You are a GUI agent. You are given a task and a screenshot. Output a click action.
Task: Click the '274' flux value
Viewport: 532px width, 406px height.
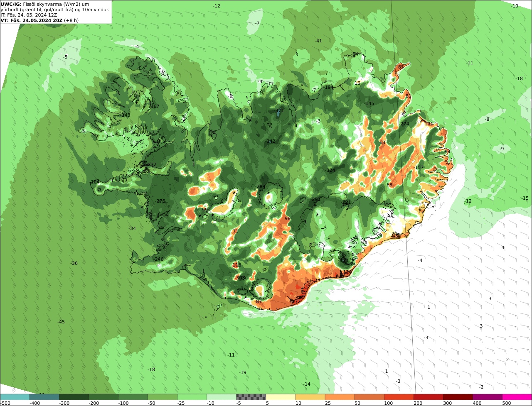[405, 124]
